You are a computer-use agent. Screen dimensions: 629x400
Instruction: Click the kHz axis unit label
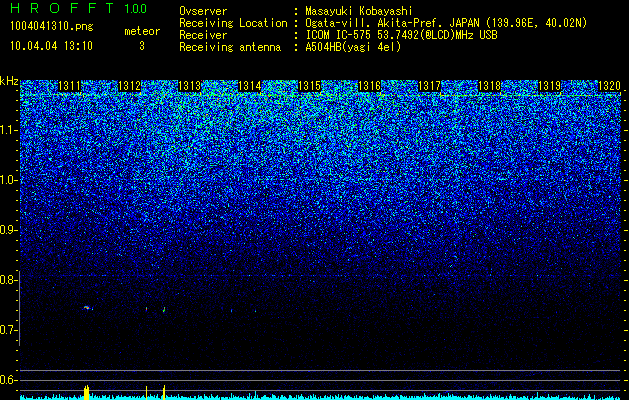point(9,82)
